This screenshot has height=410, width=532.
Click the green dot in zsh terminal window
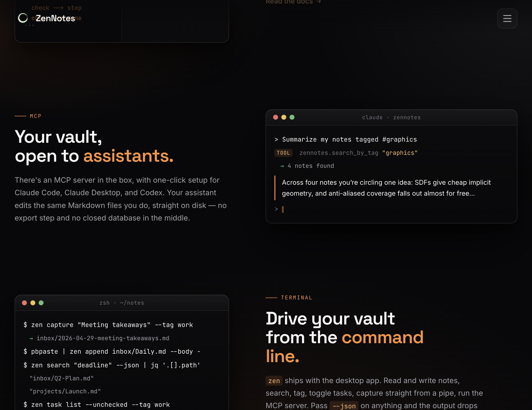(x=41, y=303)
